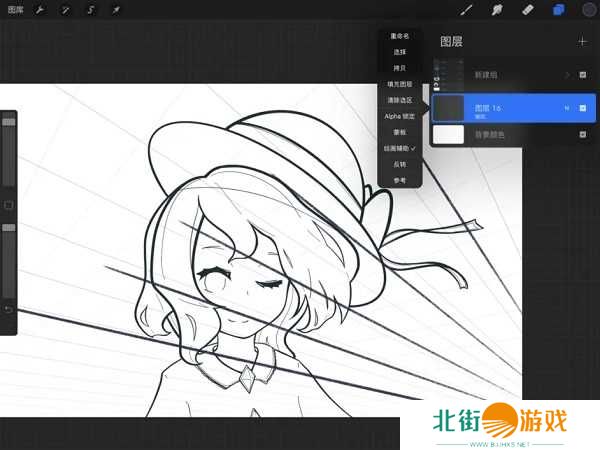Open the Actions wrench menu
Image resolution: width=600 pixels, height=450 pixels.
pyautogui.click(x=41, y=10)
